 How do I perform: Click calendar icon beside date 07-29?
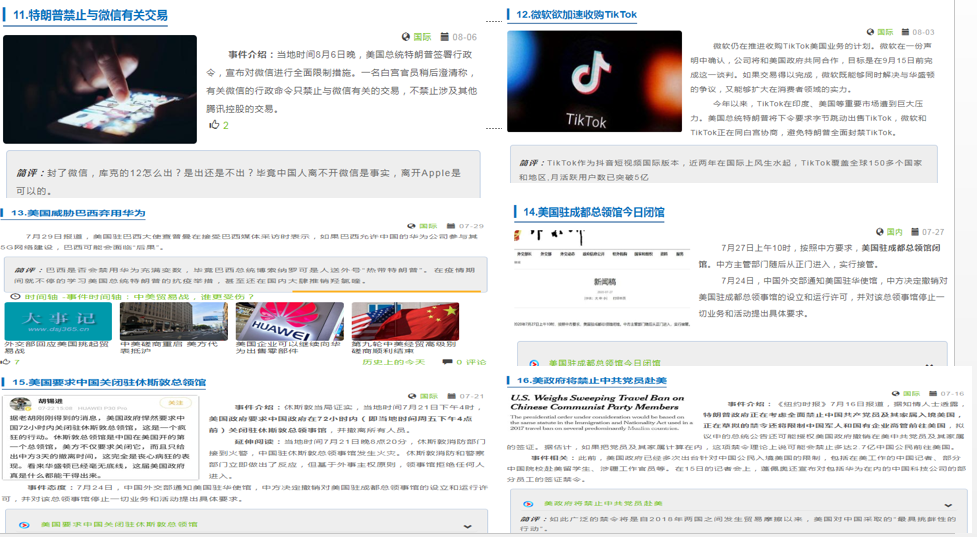(x=452, y=226)
